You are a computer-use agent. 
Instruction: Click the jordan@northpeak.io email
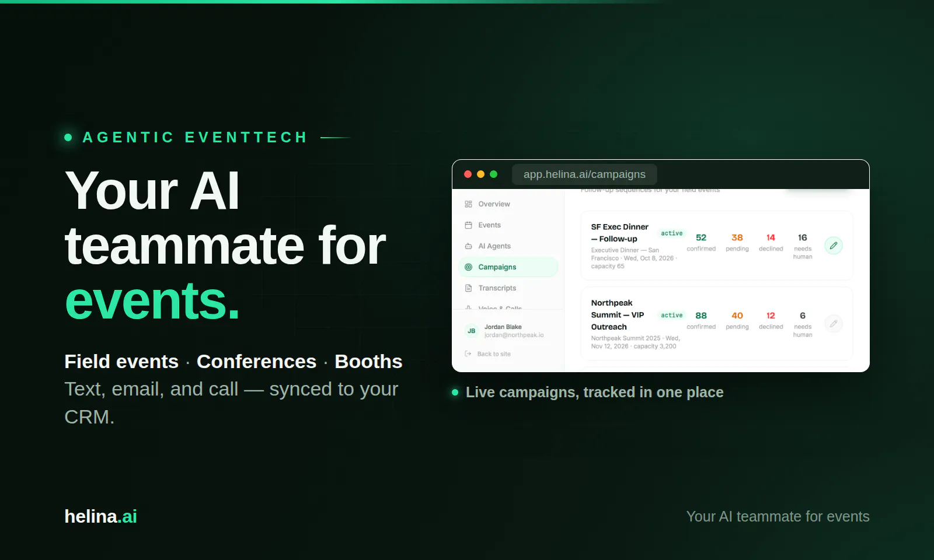click(x=514, y=335)
